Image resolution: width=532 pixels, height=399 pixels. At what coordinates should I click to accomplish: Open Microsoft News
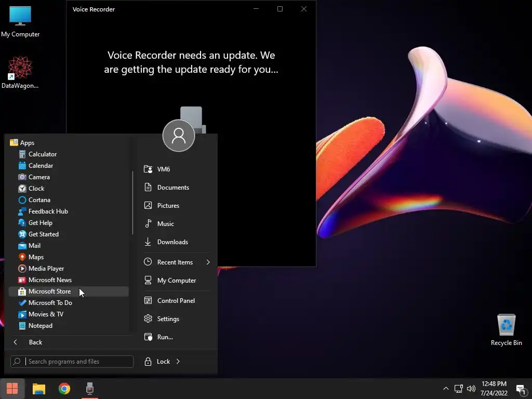pos(69,280)
